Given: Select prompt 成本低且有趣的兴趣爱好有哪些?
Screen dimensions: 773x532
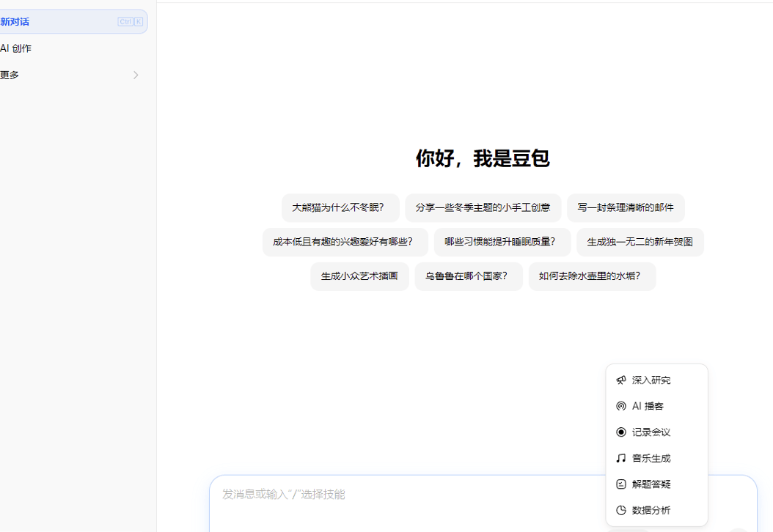Looking at the screenshot, I should 345,242.
